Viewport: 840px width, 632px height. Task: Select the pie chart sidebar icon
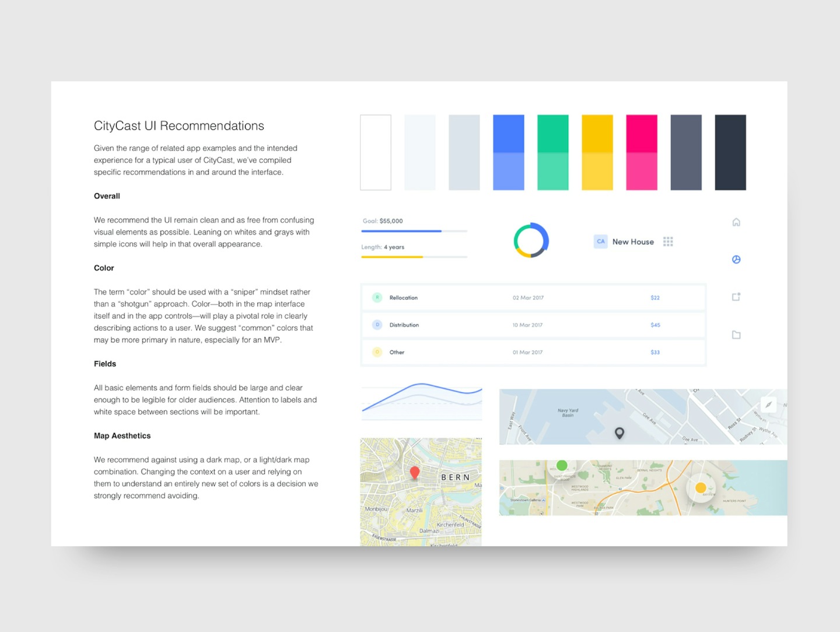(x=736, y=260)
